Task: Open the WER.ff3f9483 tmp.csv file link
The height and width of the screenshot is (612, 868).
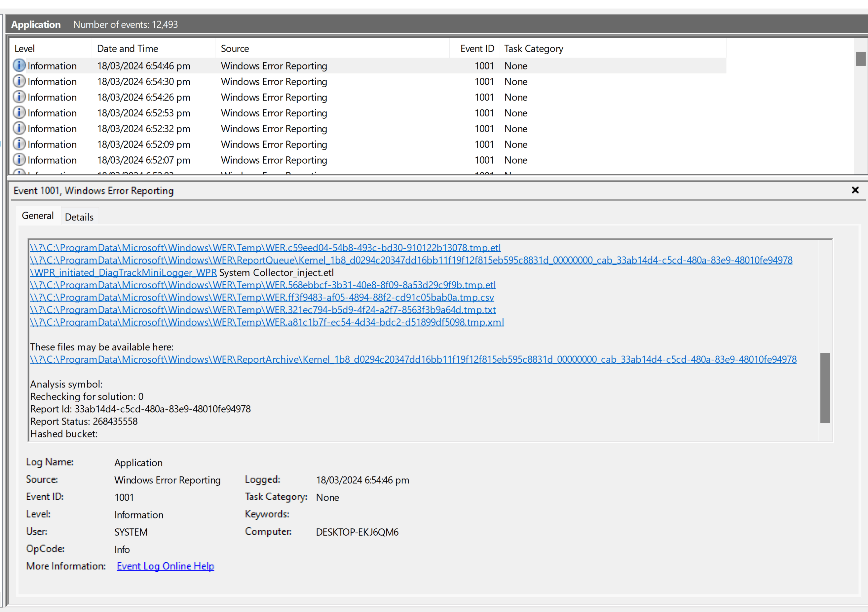Action: (x=262, y=297)
